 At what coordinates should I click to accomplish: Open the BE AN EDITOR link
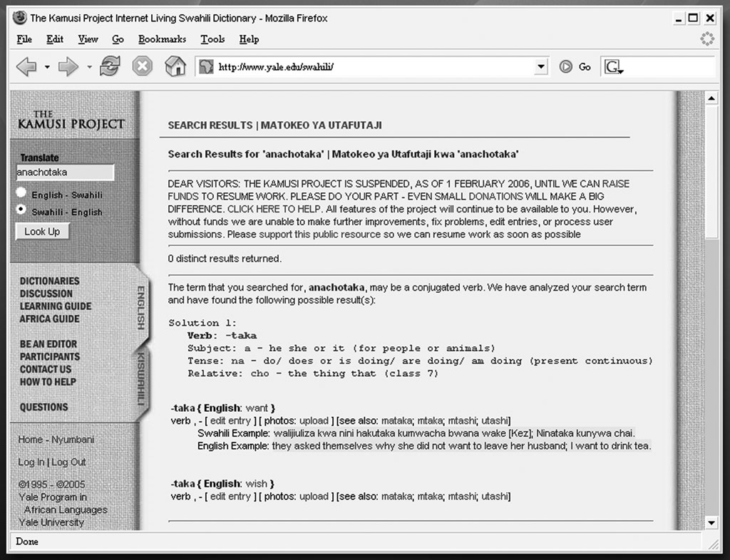coord(48,343)
